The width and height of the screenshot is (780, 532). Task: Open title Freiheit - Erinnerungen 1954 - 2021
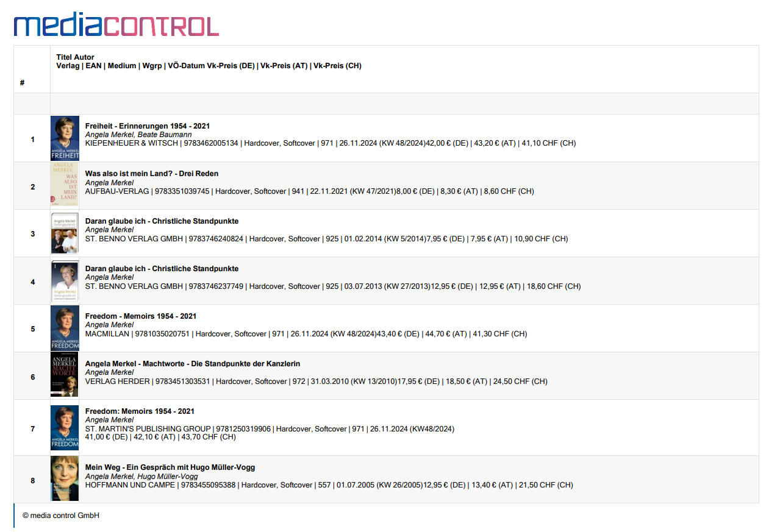pyautogui.click(x=148, y=126)
